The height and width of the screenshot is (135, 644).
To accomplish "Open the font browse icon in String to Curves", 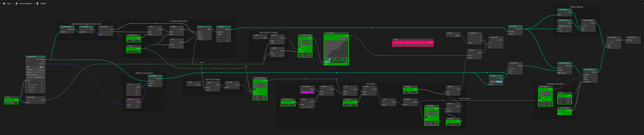I will pyautogui.click(x=28, y=67).
